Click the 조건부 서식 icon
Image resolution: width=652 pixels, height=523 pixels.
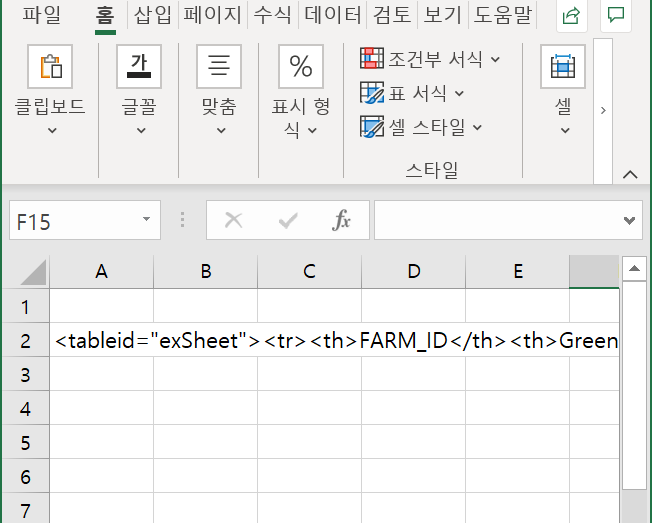372,58
